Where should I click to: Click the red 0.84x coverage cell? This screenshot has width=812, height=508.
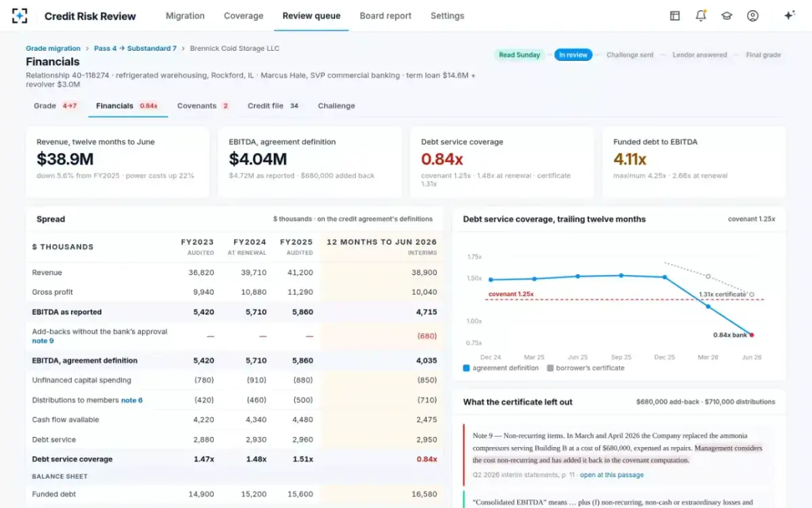(427, 459)
